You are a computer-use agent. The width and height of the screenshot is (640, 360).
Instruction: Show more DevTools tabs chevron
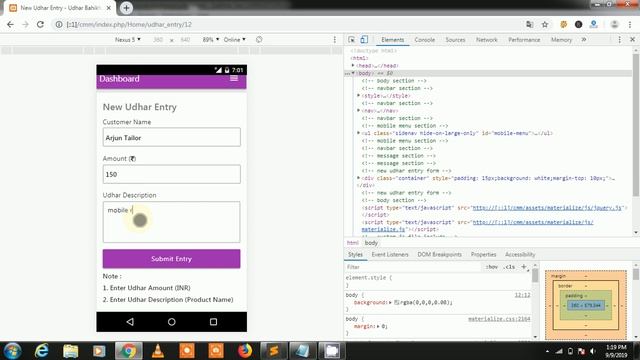[x=584, y=40]
